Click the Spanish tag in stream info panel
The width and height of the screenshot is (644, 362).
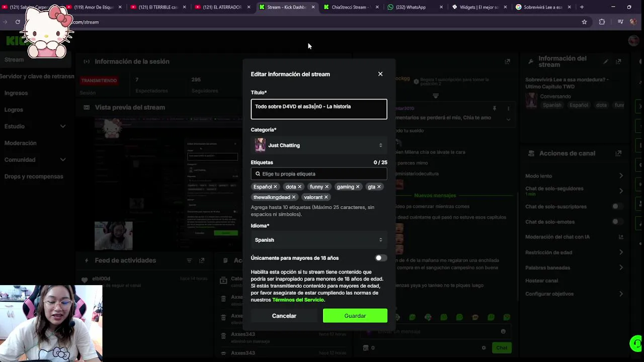(552, 105)
